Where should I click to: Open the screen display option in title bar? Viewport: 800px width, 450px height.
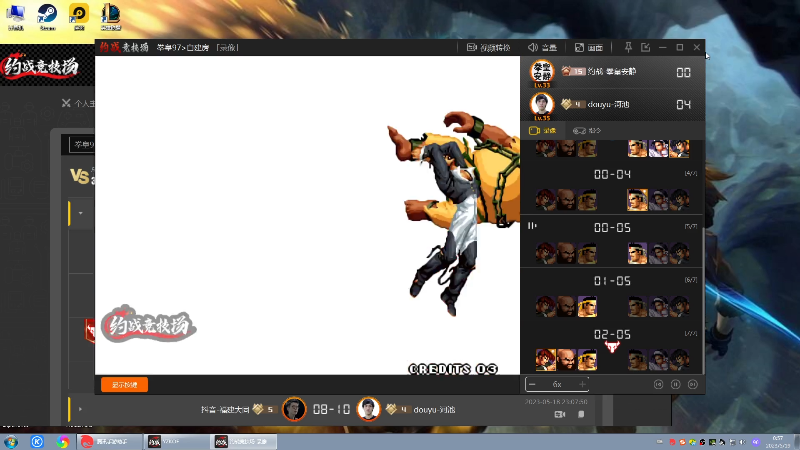tap(589, 47)
